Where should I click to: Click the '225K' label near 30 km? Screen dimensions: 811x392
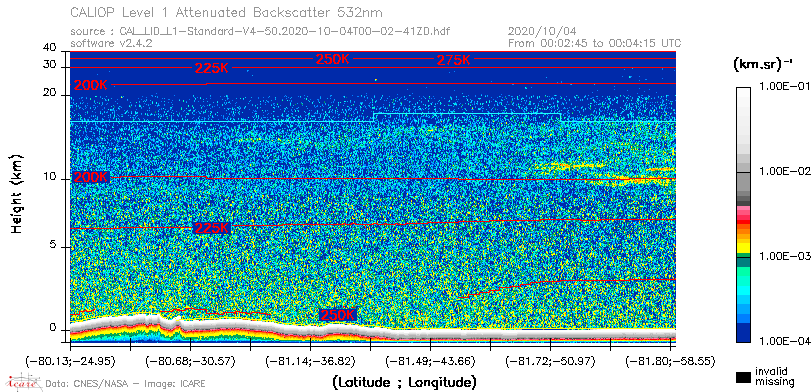click(212, 68)
